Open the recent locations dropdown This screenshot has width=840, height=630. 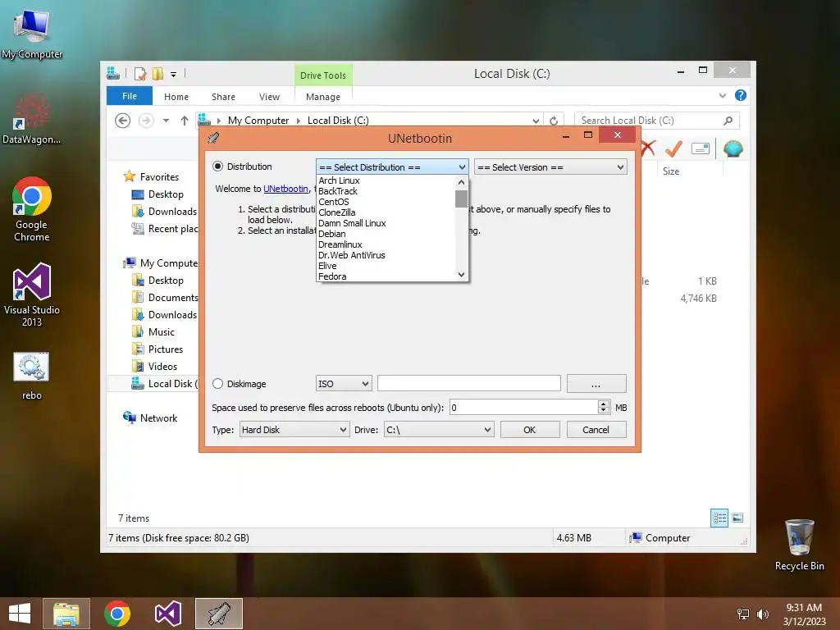[166, 121]
